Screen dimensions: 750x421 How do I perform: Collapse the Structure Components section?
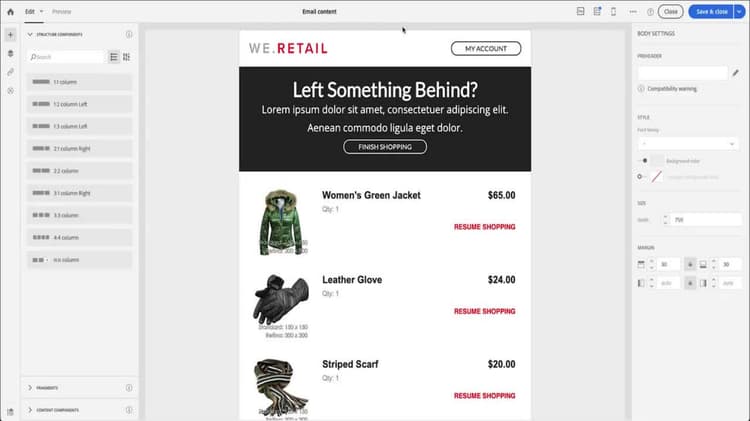pos(30,34)
